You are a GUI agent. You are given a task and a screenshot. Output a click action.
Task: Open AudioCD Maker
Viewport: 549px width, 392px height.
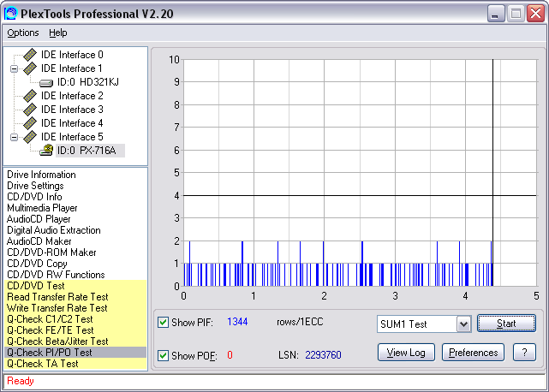click(39, 241)
